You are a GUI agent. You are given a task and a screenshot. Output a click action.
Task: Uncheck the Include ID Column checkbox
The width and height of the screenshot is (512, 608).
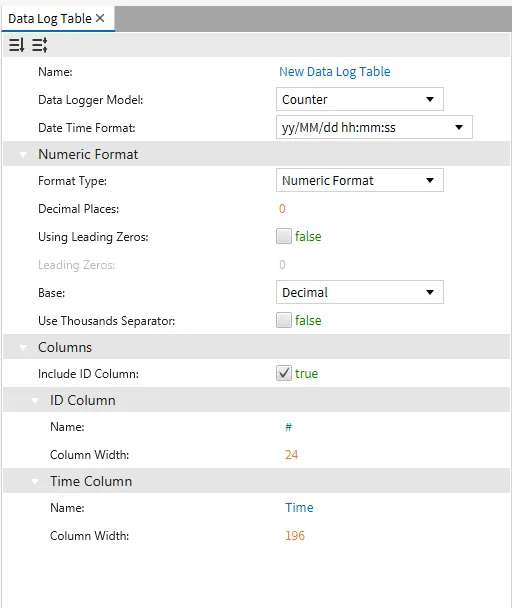tap(284, 373)
